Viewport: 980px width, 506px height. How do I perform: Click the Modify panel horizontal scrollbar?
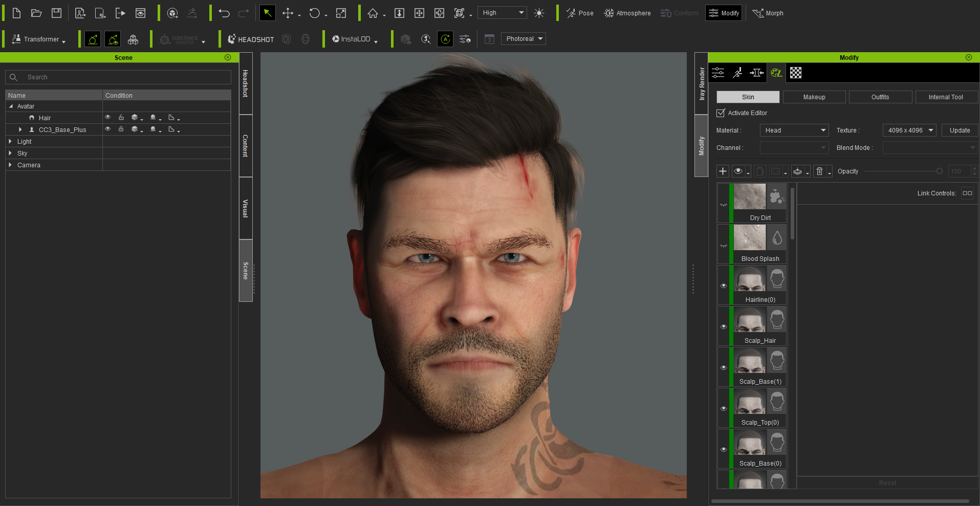pyautogui.click(x=840, y=501)
